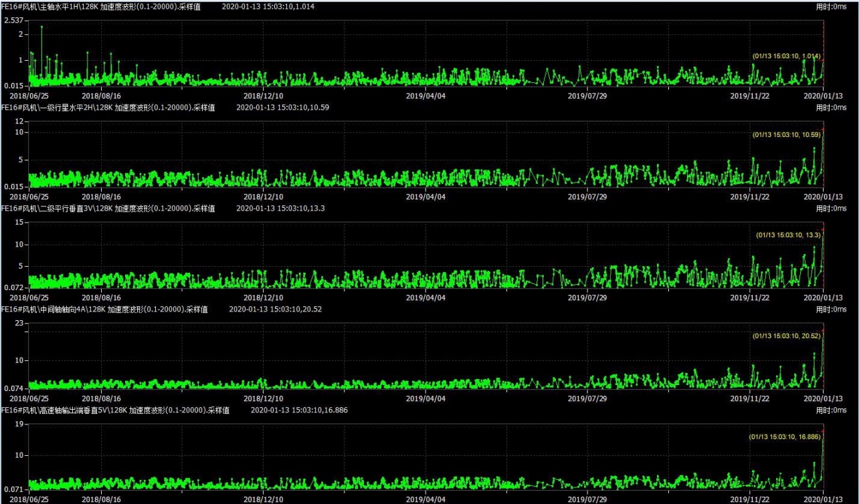This screenshot has width=859, height=504.
Task: Select the y-axis value 19 on the 5V chart
Action: tap(19, 424)
